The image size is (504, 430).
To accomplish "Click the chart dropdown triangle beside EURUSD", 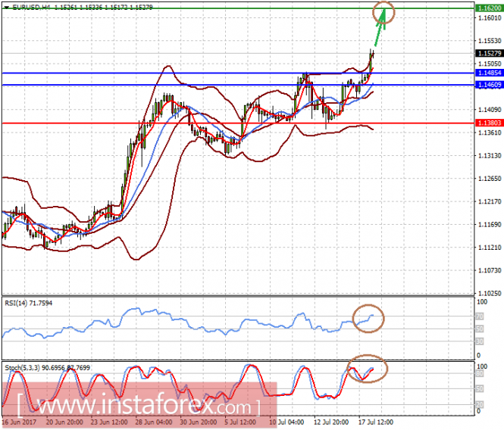I will coord(6,6).
